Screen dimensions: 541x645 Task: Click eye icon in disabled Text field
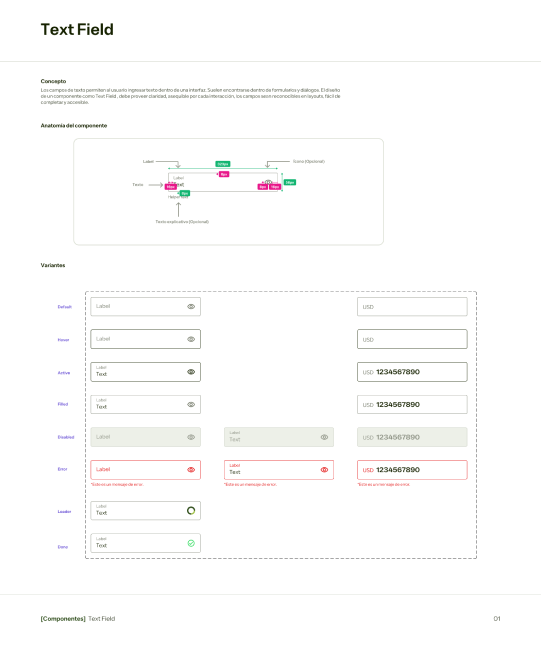point(324,437)
